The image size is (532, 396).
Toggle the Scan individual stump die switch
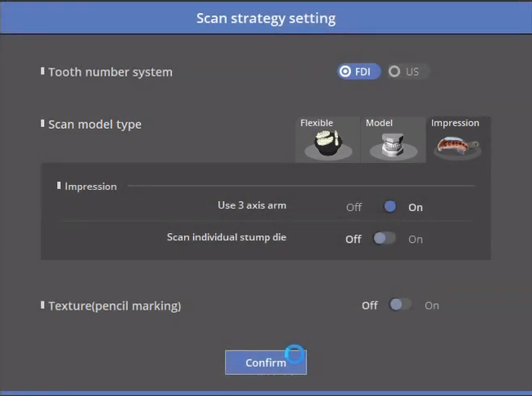tap(385, 238)
